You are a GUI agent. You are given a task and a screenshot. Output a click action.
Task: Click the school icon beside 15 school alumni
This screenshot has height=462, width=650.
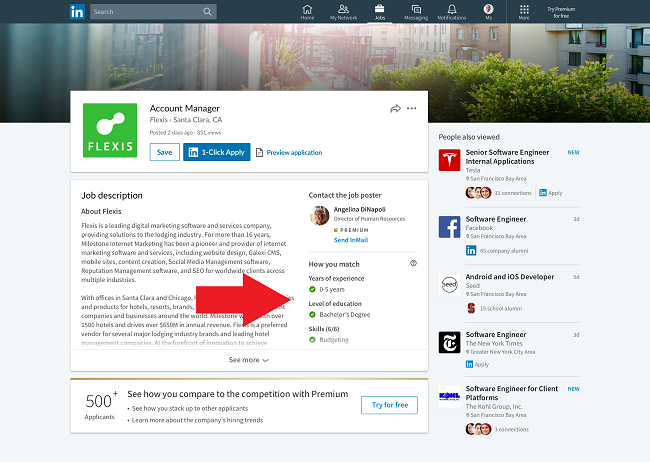pyautogui.click(x=471, y=308)
